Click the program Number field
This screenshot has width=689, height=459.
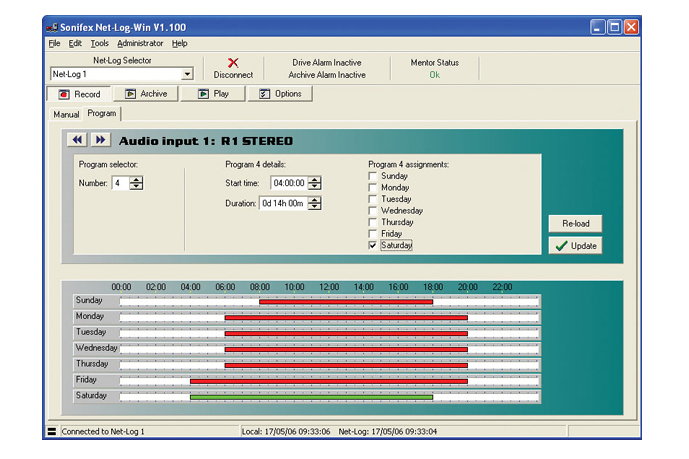121,183
